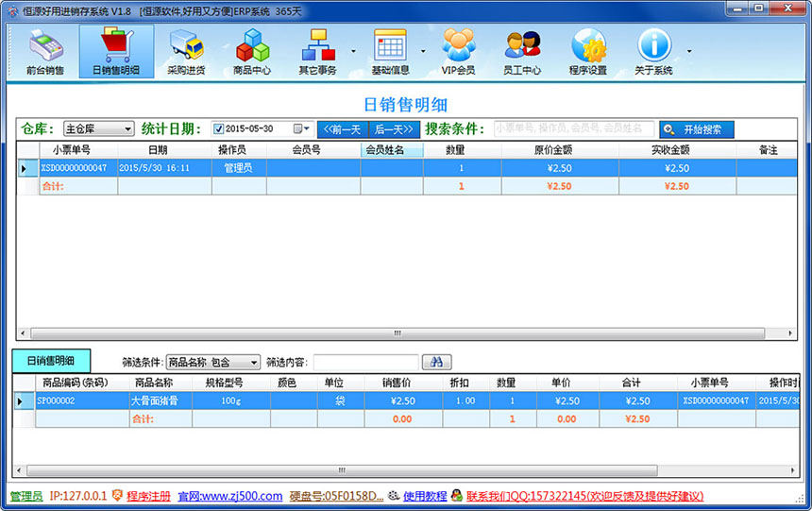Open 程序设置 gear settings icon
This screenshot has width=812, height=511.
587,52
